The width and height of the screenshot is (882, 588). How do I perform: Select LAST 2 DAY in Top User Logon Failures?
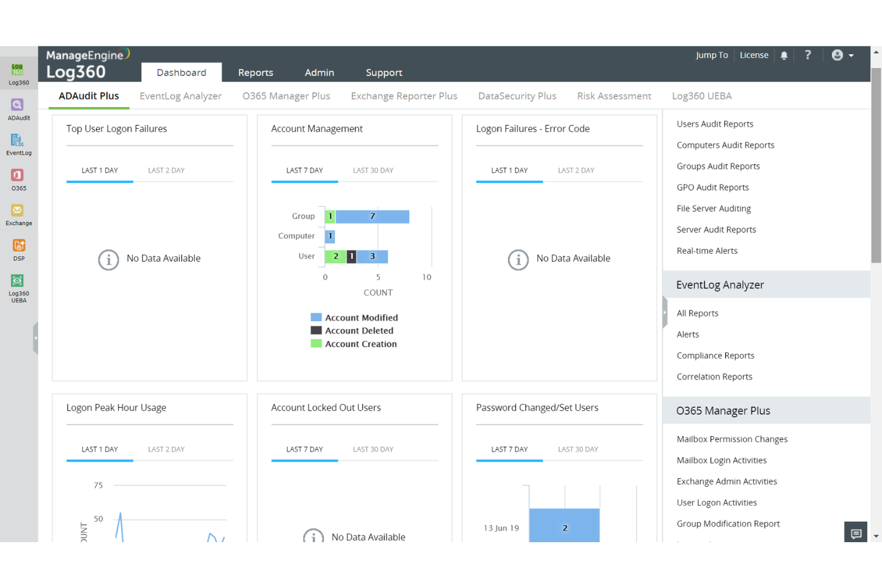click(x=166, y=170)
